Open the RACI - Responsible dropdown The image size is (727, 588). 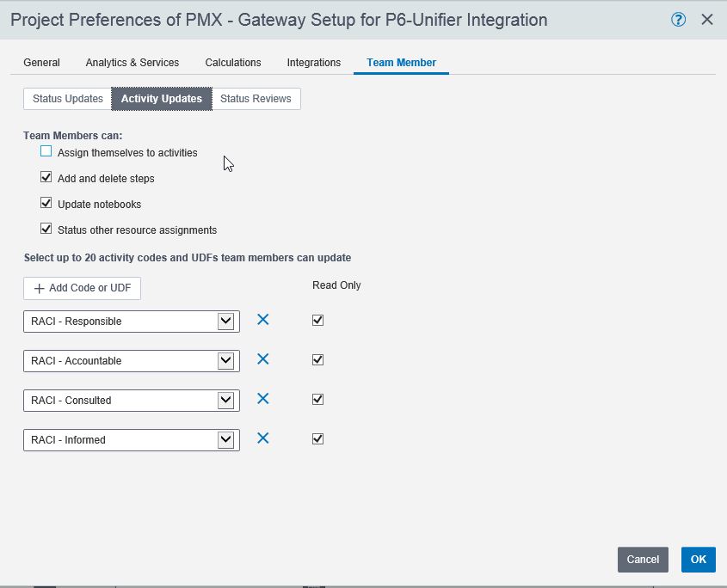(225, 322)
